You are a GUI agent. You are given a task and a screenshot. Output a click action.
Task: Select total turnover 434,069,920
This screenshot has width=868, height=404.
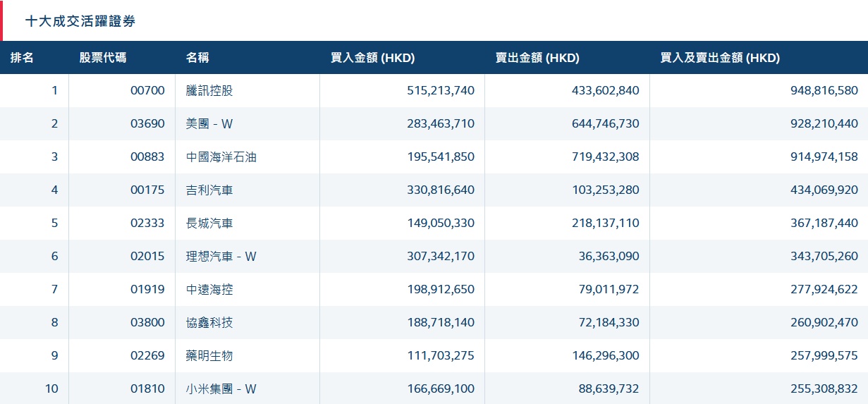[824, 190]
